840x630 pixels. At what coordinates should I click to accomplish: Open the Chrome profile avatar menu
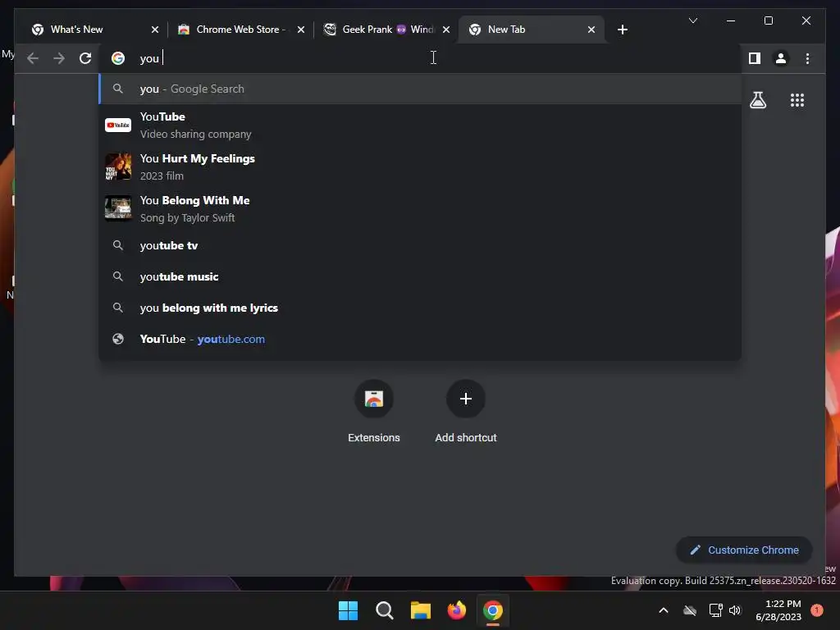pyautogui.click(x=781, y=58)
